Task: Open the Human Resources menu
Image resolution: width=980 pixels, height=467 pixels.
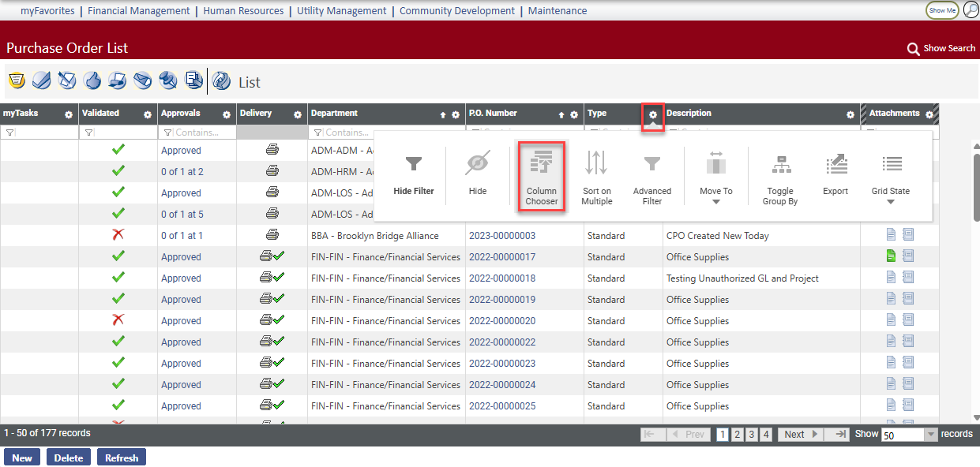Action: click(x=243, y=11)
